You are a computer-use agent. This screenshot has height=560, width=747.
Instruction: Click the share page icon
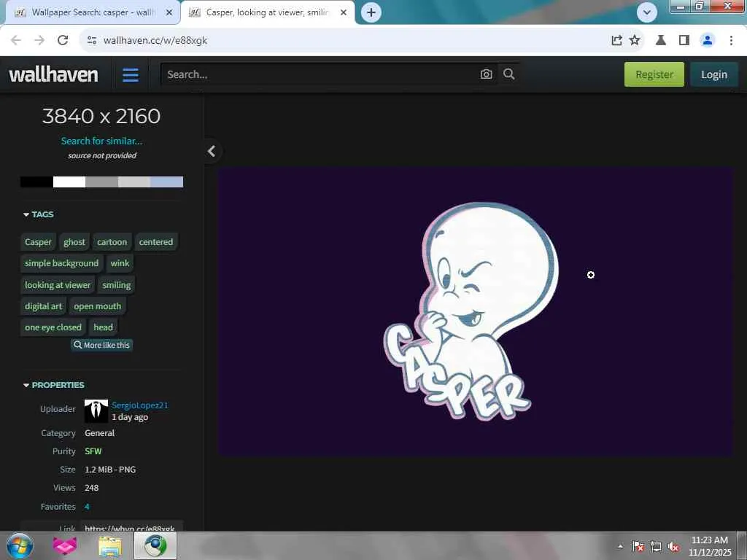coord(616,40)
